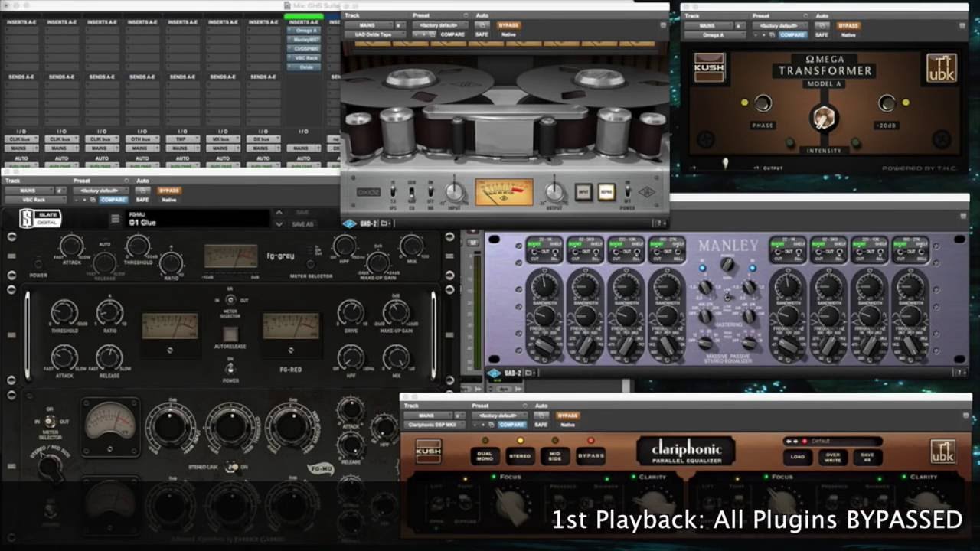
Task: Click BYPASS button in Oxide plugin header
Action: [x=508, y=25]
